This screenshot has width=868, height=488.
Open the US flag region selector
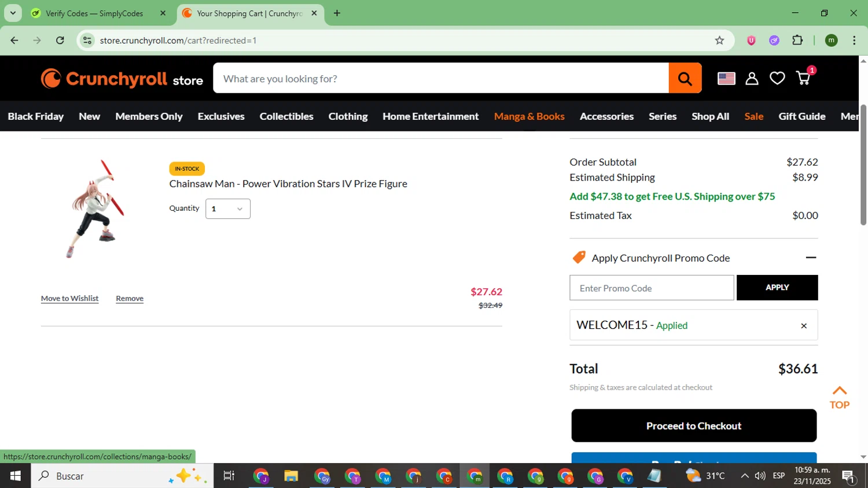726,78
